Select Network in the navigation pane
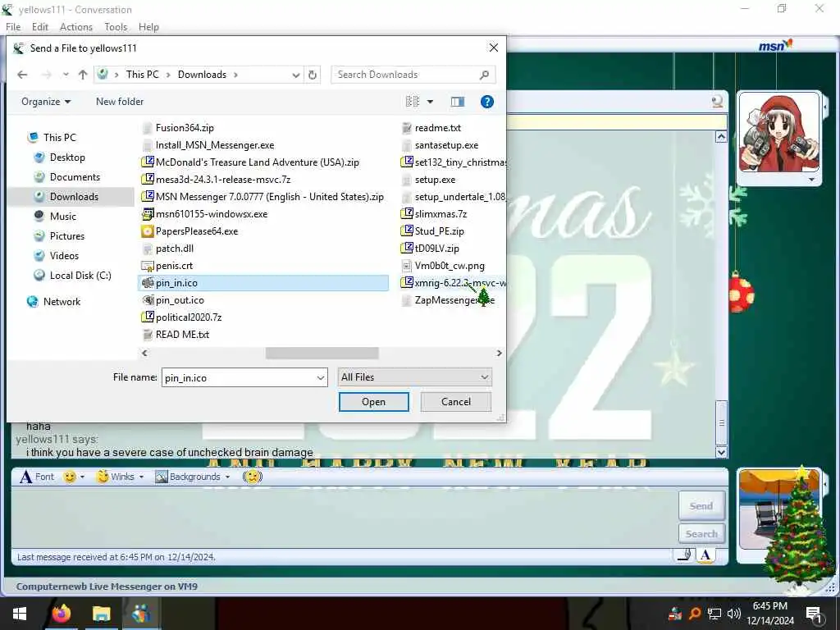The image size is (840, 630). pyautogui.click(x=62, y=302)
